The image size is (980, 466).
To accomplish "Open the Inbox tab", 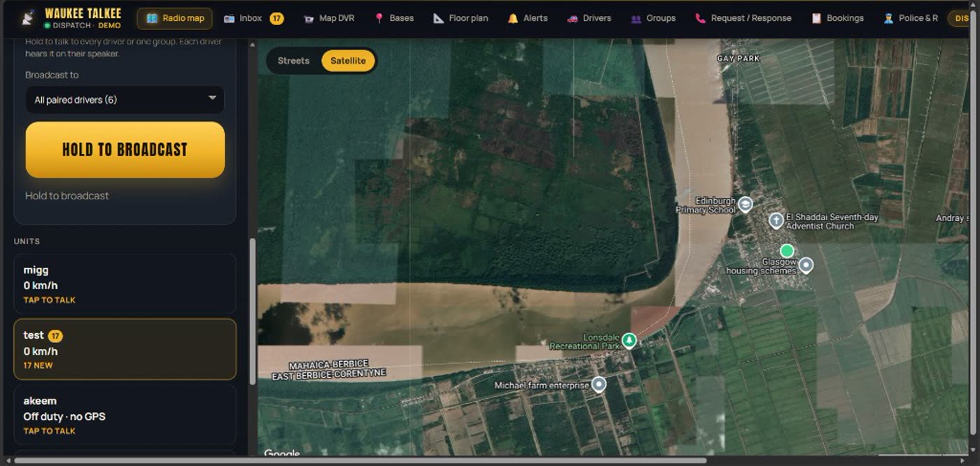I will (x=253, y=18).
